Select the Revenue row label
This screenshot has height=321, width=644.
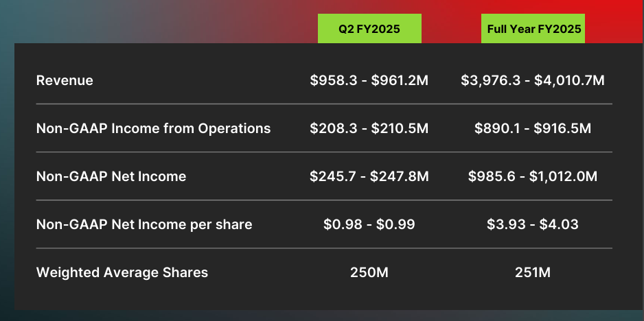65,80
